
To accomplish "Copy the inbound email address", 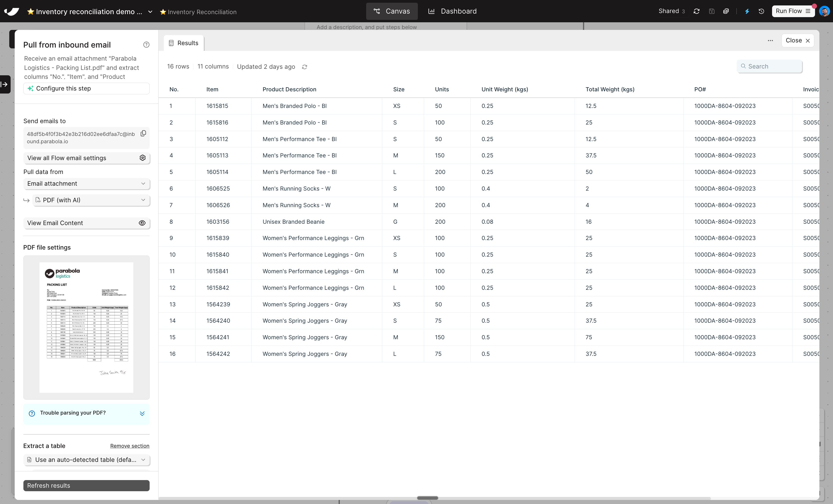I will click(x=143, y=133).
